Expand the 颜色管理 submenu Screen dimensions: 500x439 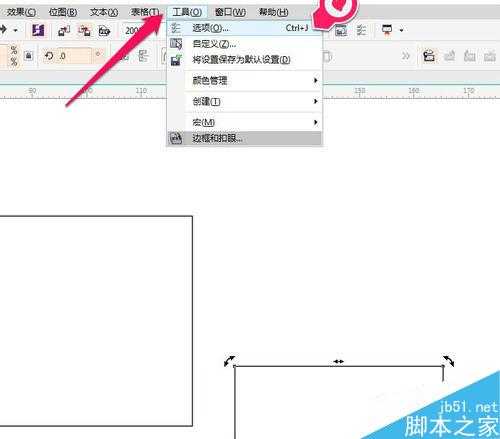244,80
